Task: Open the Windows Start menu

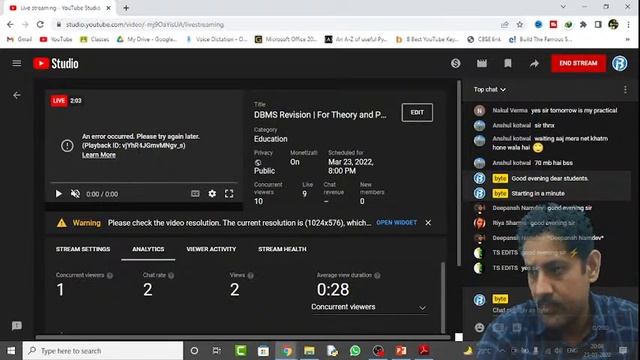Action: tap(11, 351)
